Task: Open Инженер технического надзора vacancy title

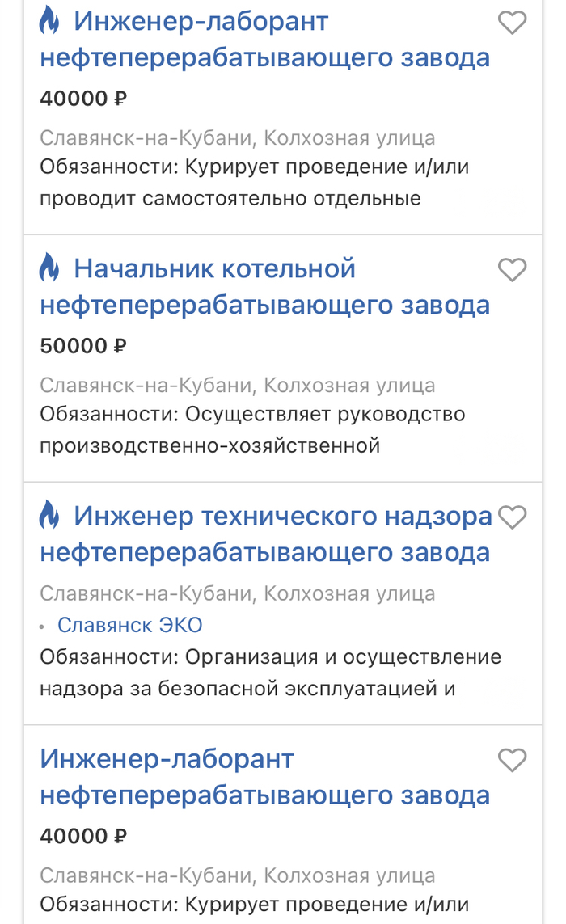Action: pyautogui.click(x=264, y=534)
